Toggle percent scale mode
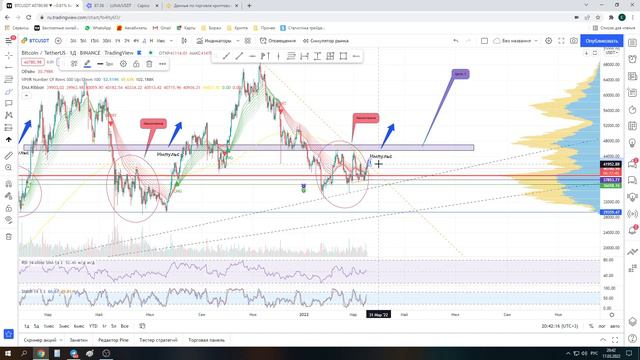 pyautogui.click(x=591, y=326)
